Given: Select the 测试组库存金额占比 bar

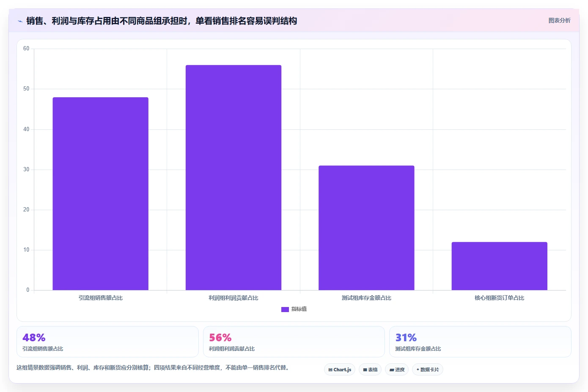Looking at the screenshot, I should point(366,228).
